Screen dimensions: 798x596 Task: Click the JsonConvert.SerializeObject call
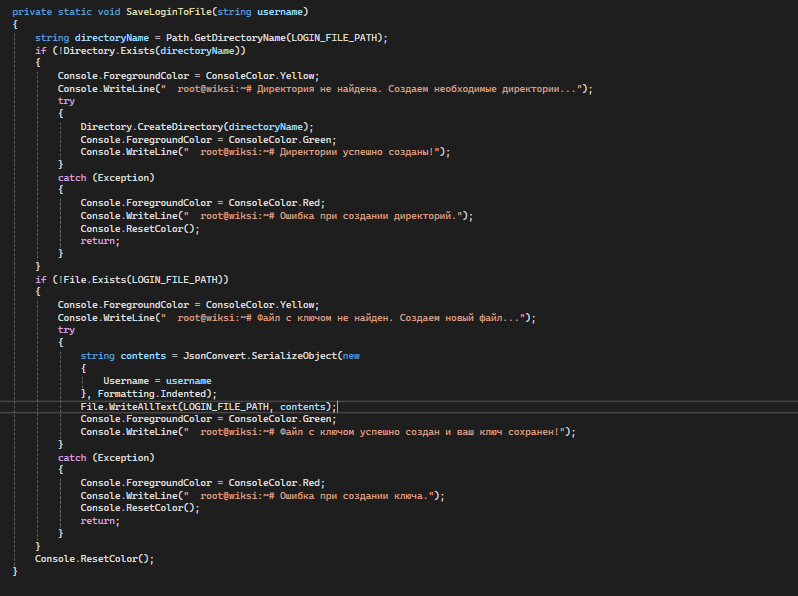click(260, 356)
